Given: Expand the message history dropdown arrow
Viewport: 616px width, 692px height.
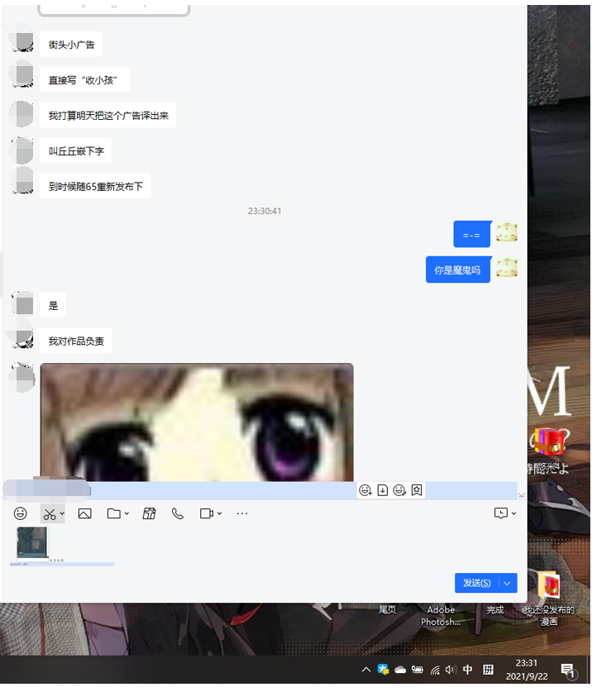Looking at the screenshot, I should pyautogui.click(x=513, y=513).
